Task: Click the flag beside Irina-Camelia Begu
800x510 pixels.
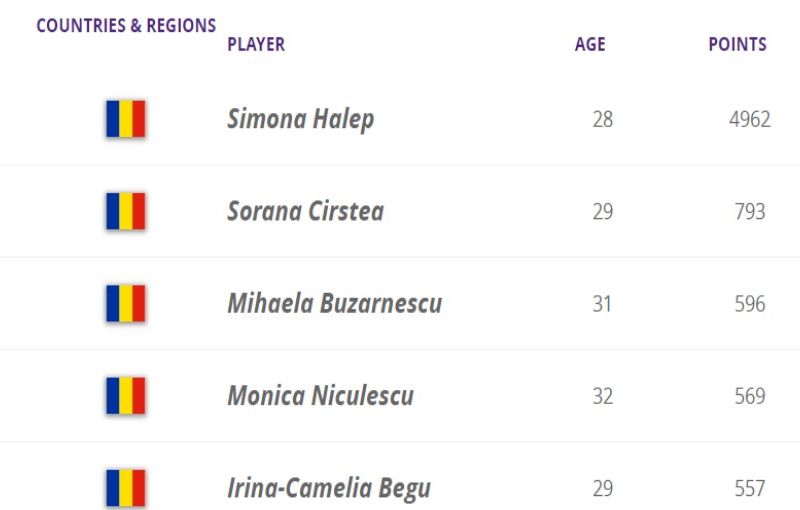Action: (126, 487)
